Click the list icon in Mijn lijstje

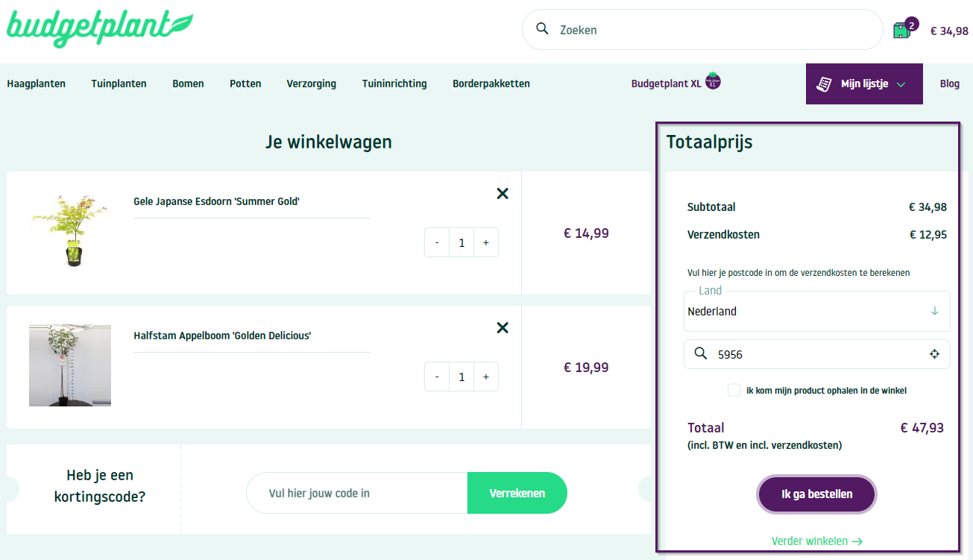point(824,84)
